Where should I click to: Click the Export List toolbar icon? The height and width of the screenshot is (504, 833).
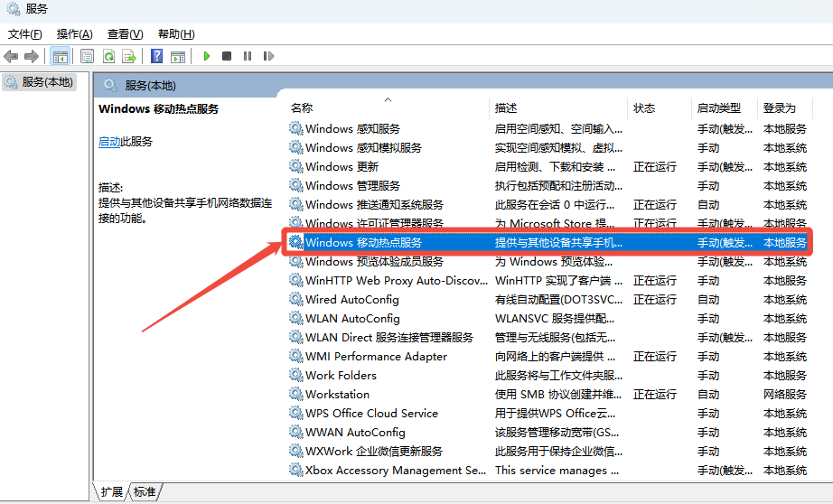(x=129, y=56)
